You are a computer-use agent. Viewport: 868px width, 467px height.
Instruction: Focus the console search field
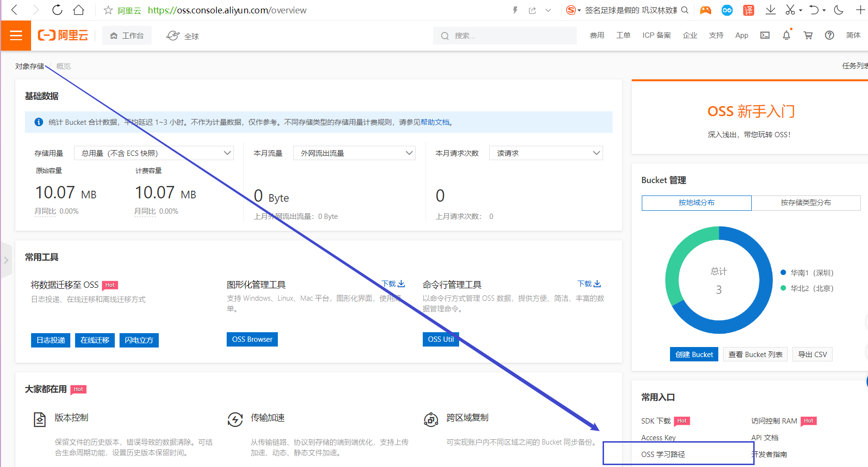[x=505, y=36]
